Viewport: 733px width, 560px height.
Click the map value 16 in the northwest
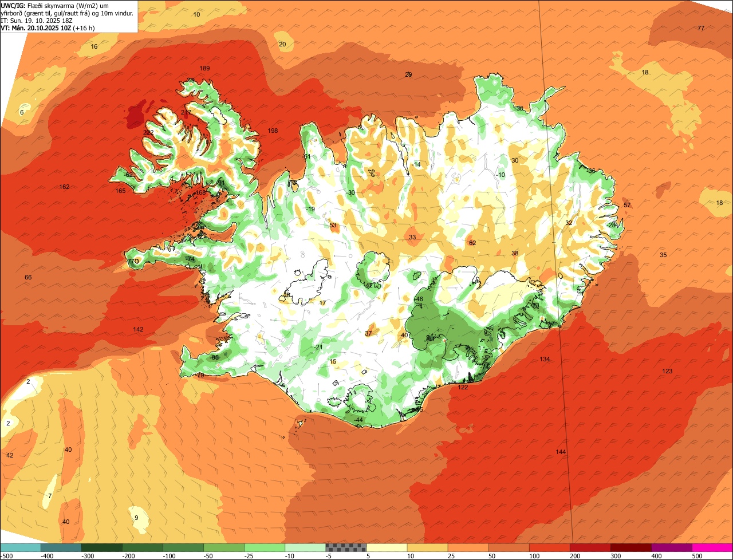click(x=94, y=46)
